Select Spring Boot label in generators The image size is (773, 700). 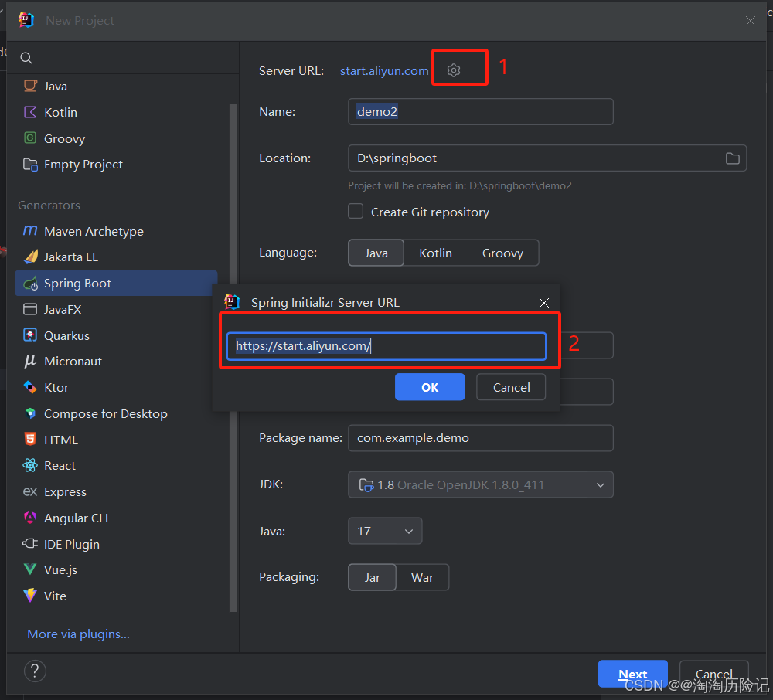coord(77,284)
